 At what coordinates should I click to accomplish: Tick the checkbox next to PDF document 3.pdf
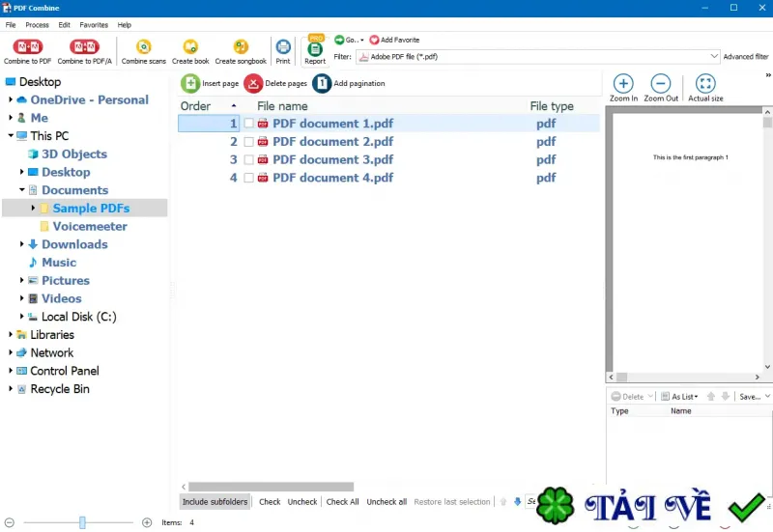coord(249,159)
